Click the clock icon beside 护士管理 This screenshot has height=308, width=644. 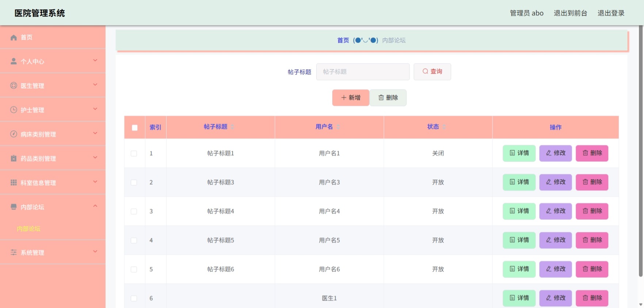(14, 110)
